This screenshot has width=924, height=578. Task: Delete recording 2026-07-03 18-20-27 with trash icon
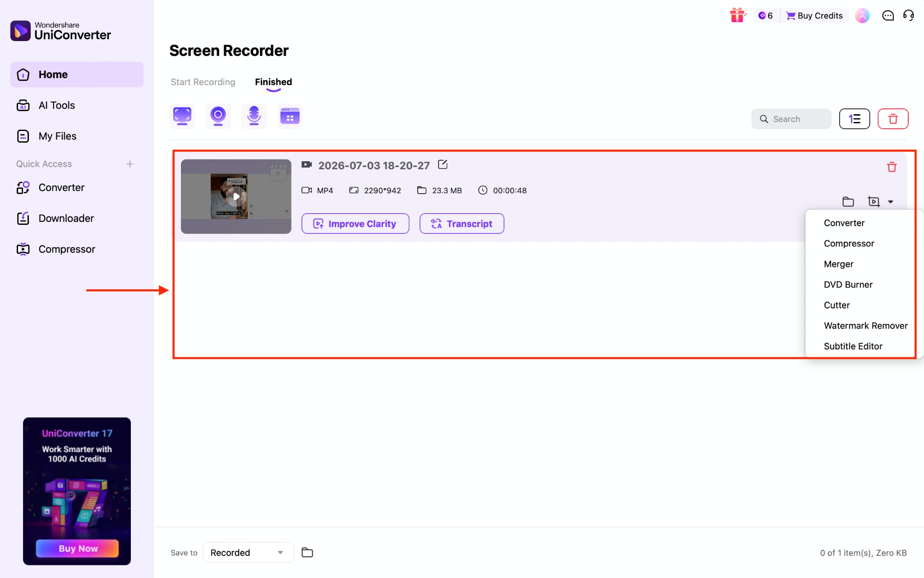pyautogui.click(x=892, y=167)
